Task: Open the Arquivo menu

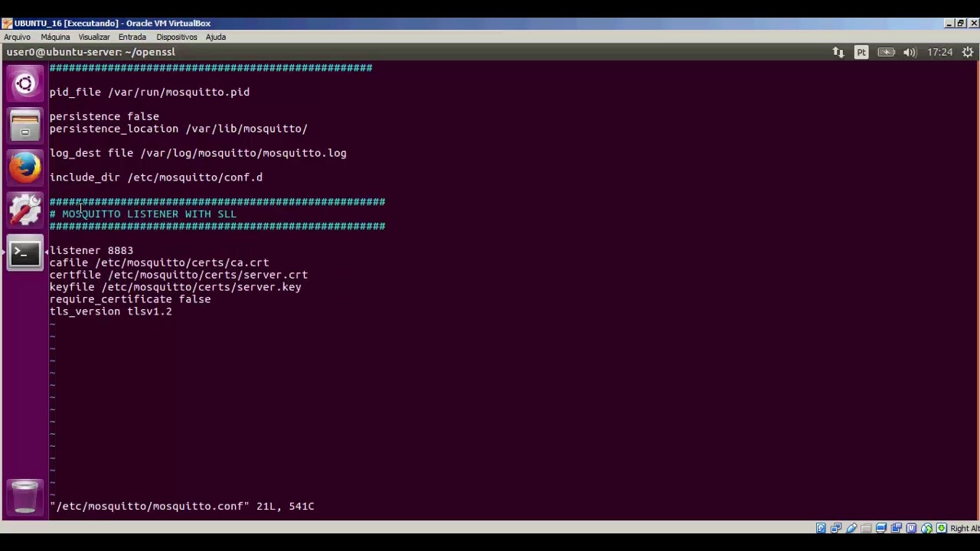Action: click(x=17, y=37)
